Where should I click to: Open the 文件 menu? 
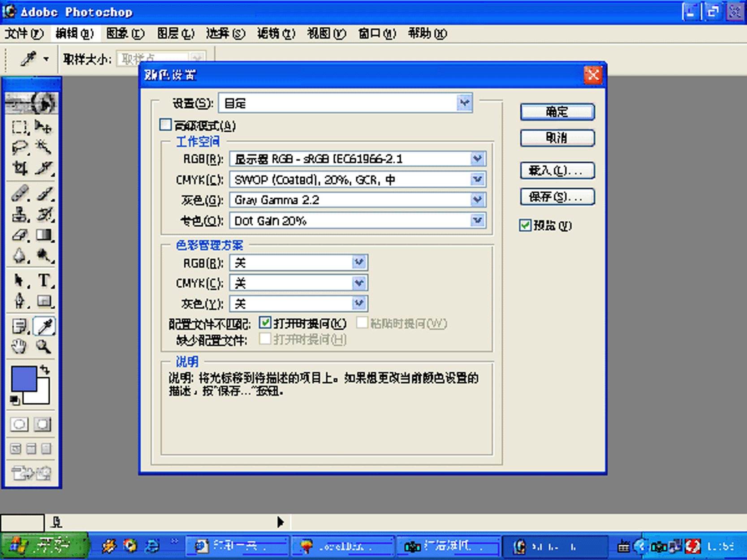coord(24,34)
